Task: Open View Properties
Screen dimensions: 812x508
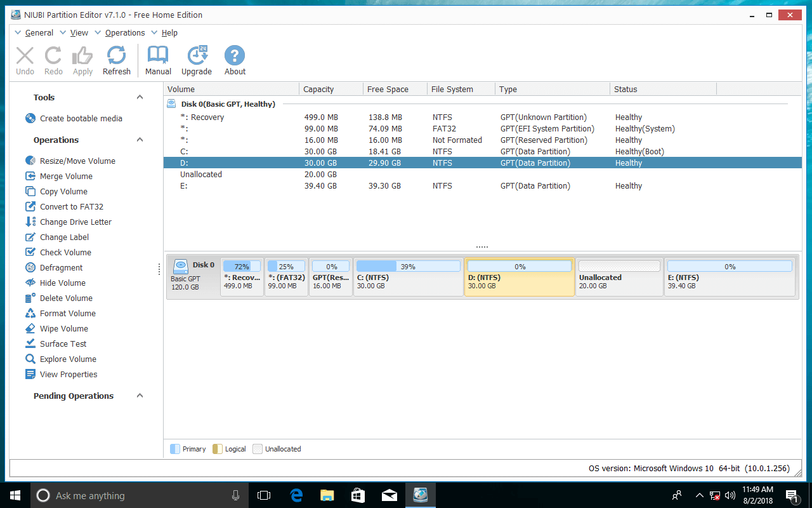Action: 62,374
